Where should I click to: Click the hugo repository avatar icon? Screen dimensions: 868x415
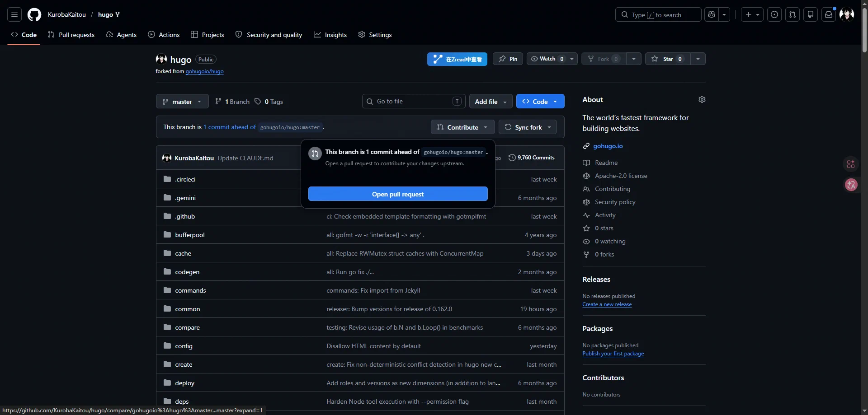click(161, 59)
